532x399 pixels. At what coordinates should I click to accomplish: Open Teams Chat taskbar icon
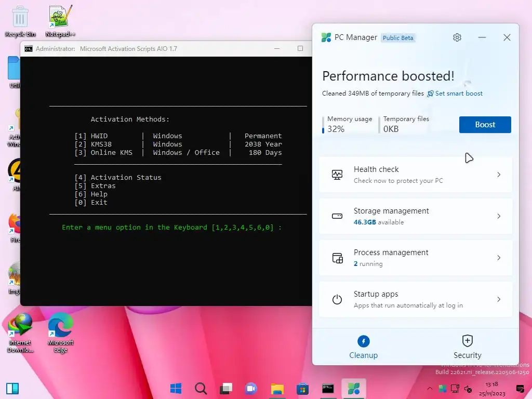tap(251, 389)
